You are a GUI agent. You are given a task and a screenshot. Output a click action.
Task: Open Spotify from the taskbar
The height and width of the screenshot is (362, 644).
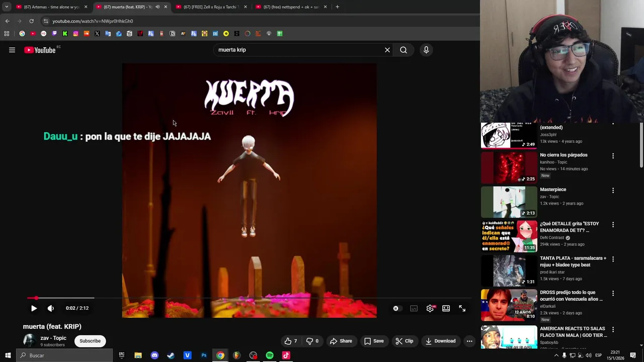(270, 355)
